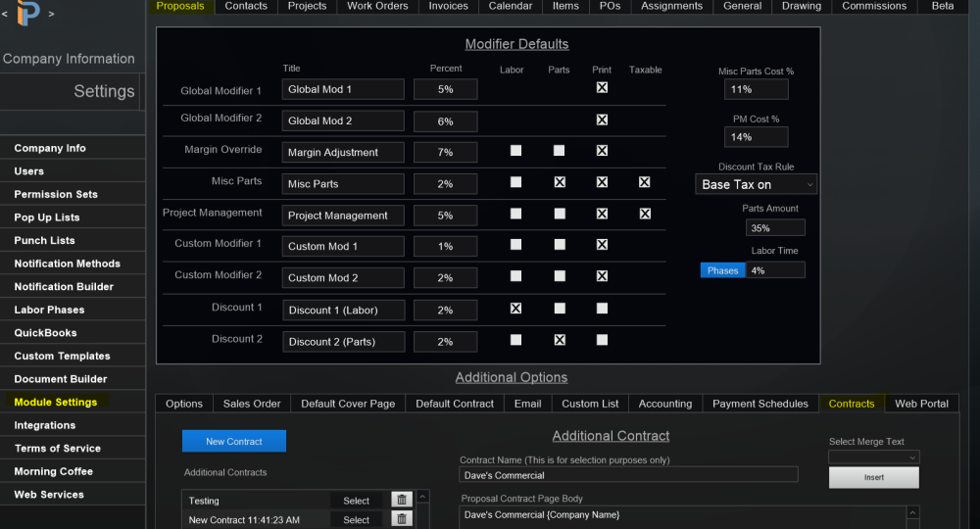
Task: Click the forward arrow beside the logo
Action: tap(51, 14)
